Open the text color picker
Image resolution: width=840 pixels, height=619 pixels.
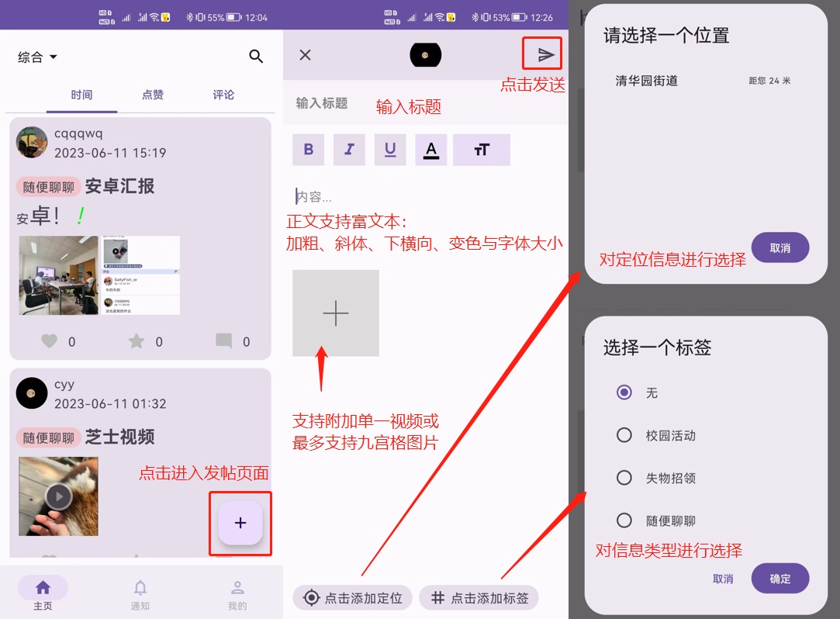pos(431,150)
